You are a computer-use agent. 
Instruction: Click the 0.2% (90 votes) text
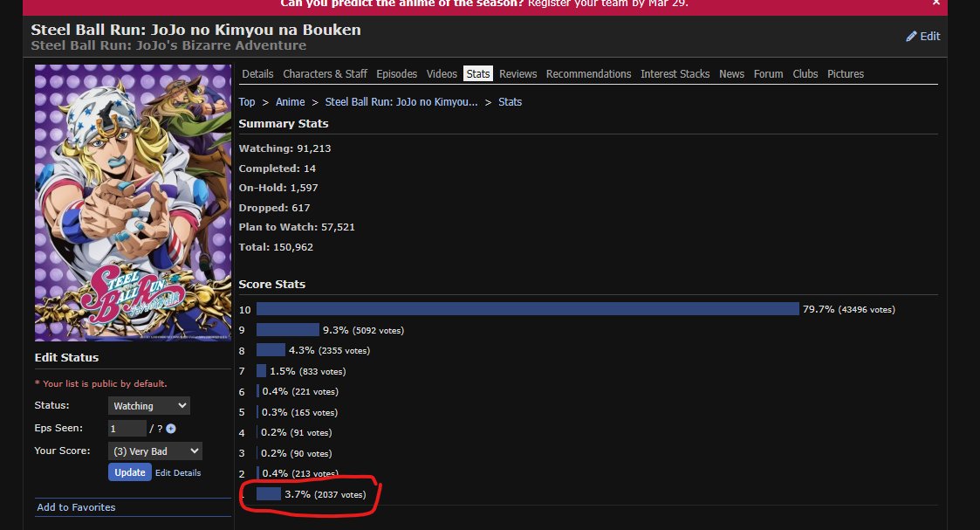pyautogui.click(x=296, y=453)
